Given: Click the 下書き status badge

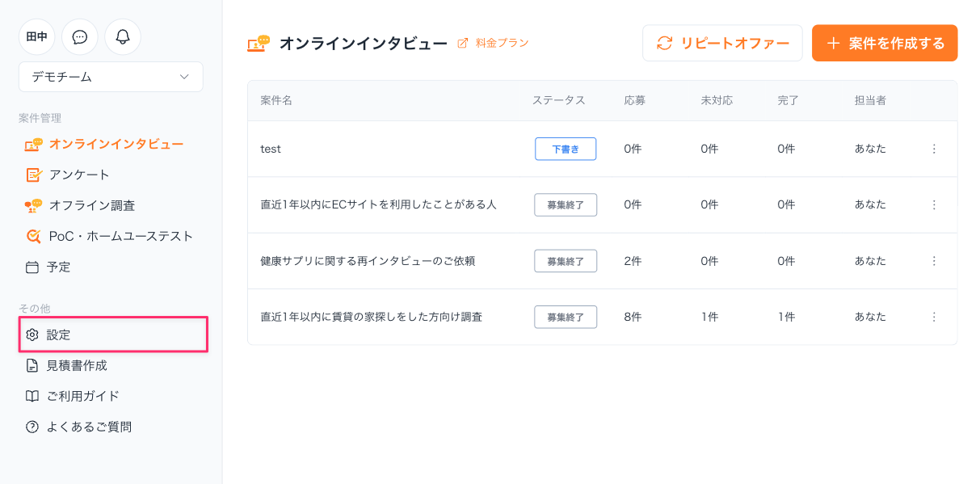Looking at the screenshot, I should (x=566, y=149).
